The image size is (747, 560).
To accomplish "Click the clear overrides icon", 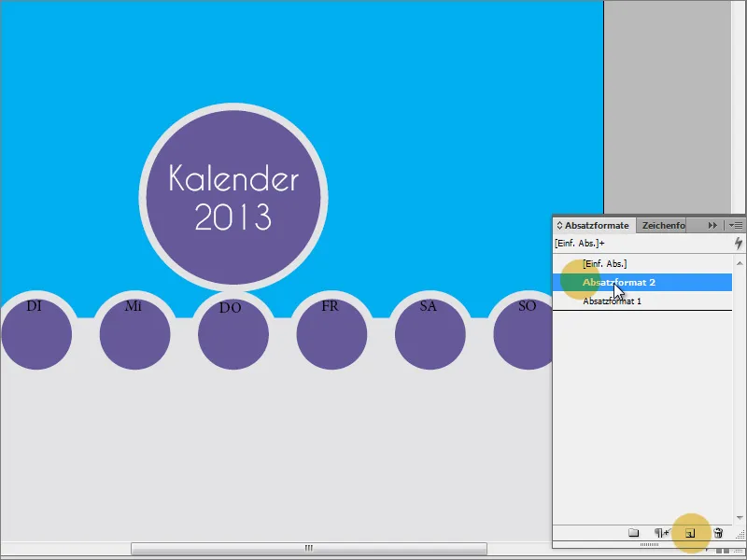I will [x=661, y=533].
